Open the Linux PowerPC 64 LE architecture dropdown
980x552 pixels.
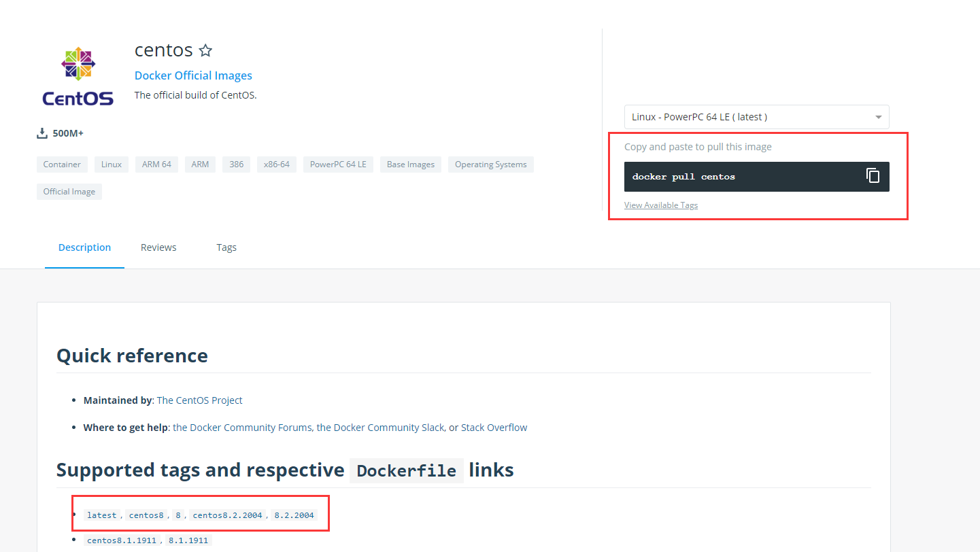[x=756, y=117]
